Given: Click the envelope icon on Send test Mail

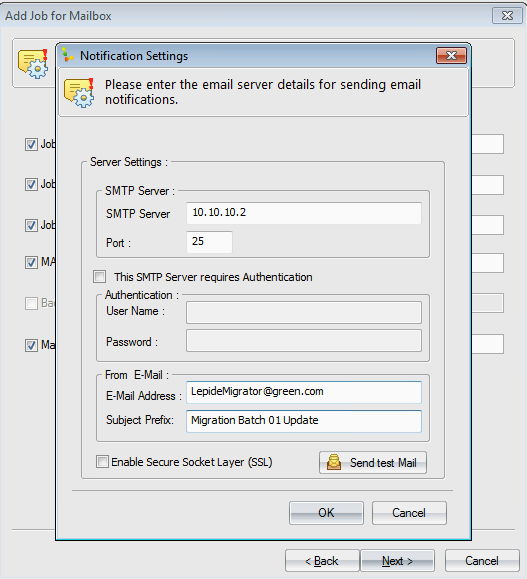Looking at the screenshot, I should (334, 462).
